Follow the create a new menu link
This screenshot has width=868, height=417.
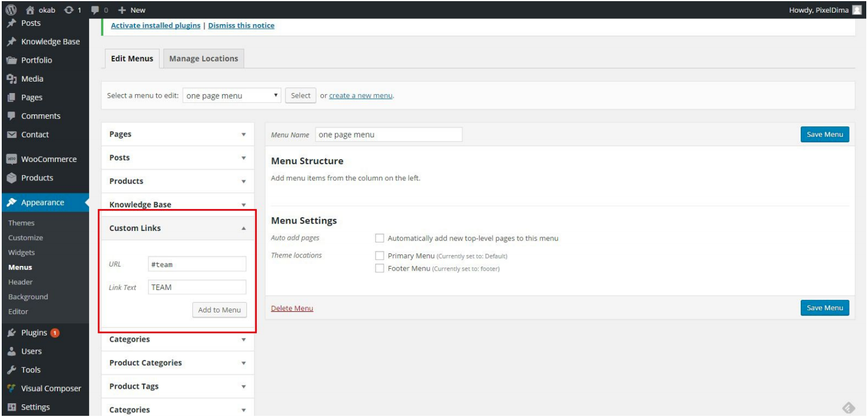click(361, 96)
